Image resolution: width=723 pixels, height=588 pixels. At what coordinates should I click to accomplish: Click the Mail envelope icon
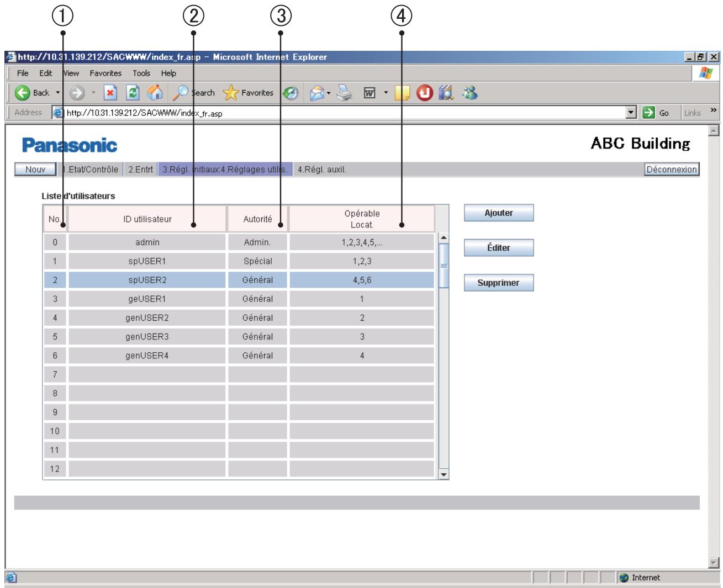316,93
